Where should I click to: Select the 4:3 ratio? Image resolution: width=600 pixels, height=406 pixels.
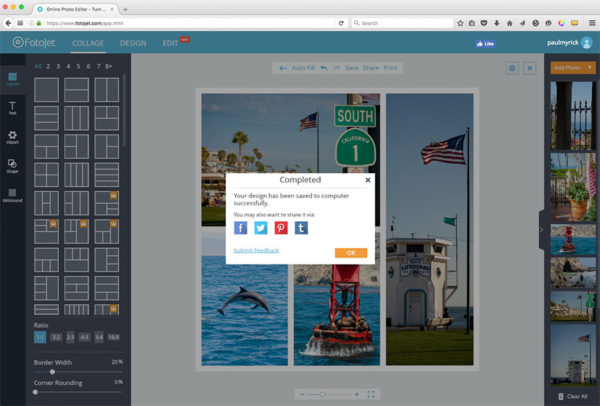point(84,337)
